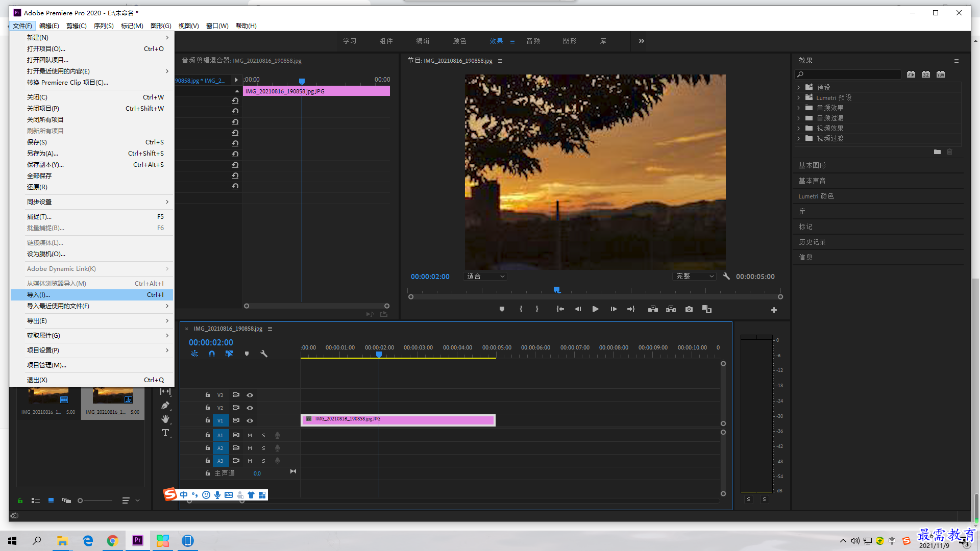This screenshot has width=980, height=551.
Task: Open 导出(E) submenu
Action: (x=92, y=320)
